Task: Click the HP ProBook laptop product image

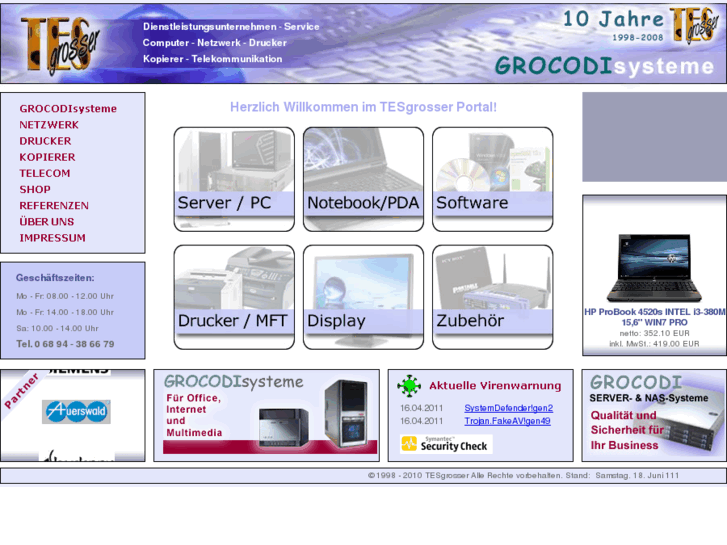Action: point(654,268)
